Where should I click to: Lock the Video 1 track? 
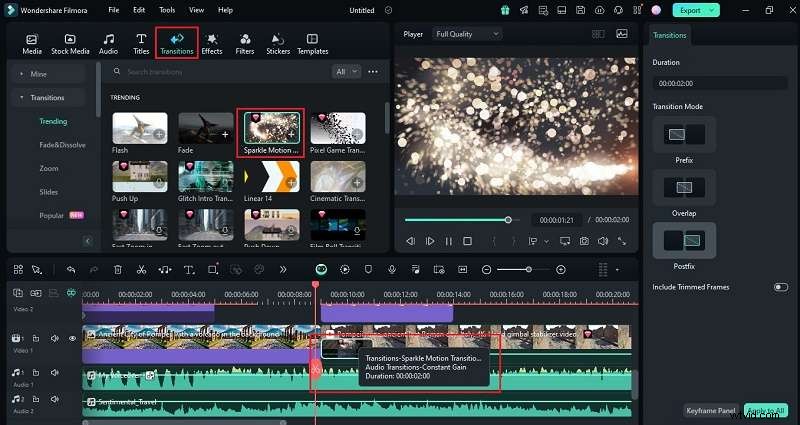pyautogui.click(x=36, y=338)
